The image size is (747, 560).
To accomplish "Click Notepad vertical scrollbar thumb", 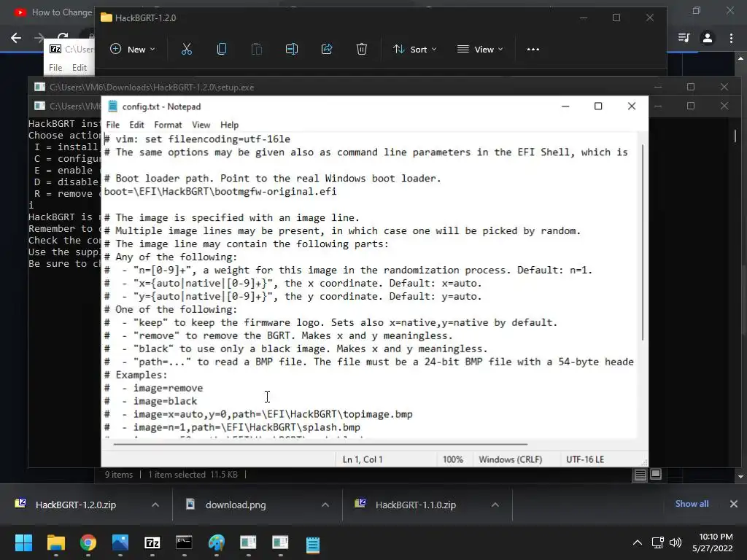I will coord(643,243).
